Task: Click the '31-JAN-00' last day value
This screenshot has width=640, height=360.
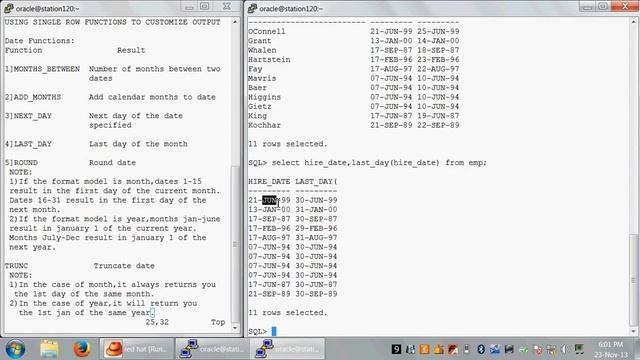Action: 316,209
